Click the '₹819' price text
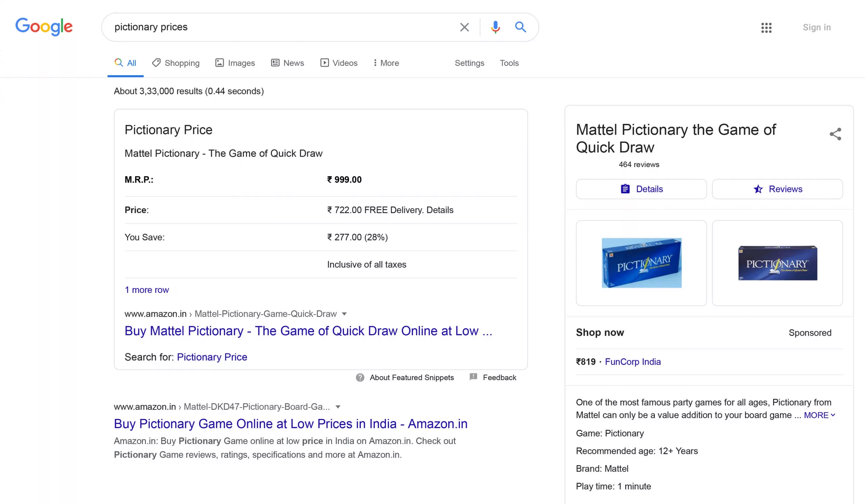The height and width of the screenshot is (504, 865). click(586, 362)
